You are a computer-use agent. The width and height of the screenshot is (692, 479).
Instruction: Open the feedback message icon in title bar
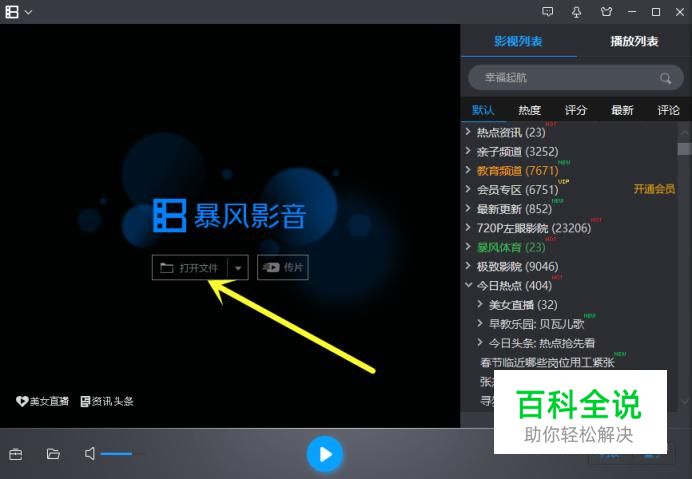pyautogui.click(x=547, y=12)
